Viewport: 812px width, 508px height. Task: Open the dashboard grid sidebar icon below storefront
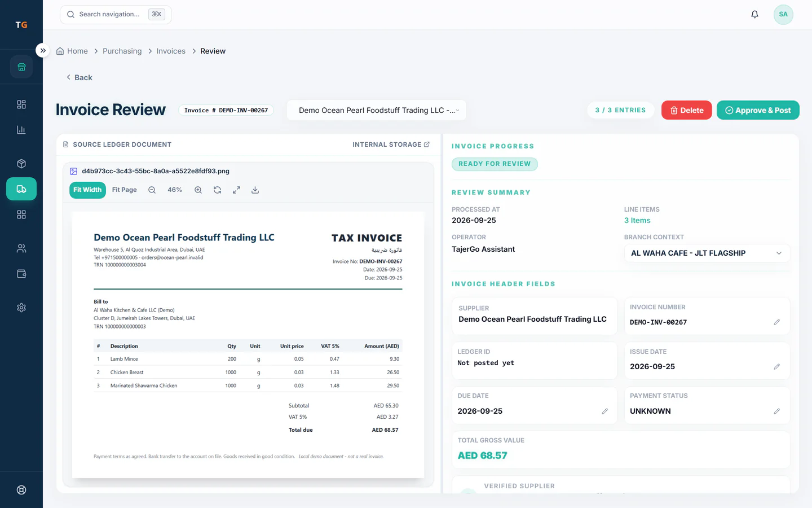21,104
